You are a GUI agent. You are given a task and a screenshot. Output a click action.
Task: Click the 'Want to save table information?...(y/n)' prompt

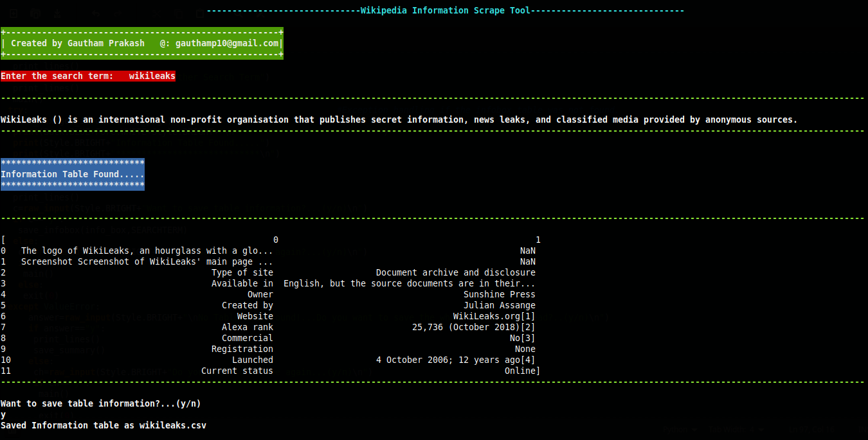point(101,403)
